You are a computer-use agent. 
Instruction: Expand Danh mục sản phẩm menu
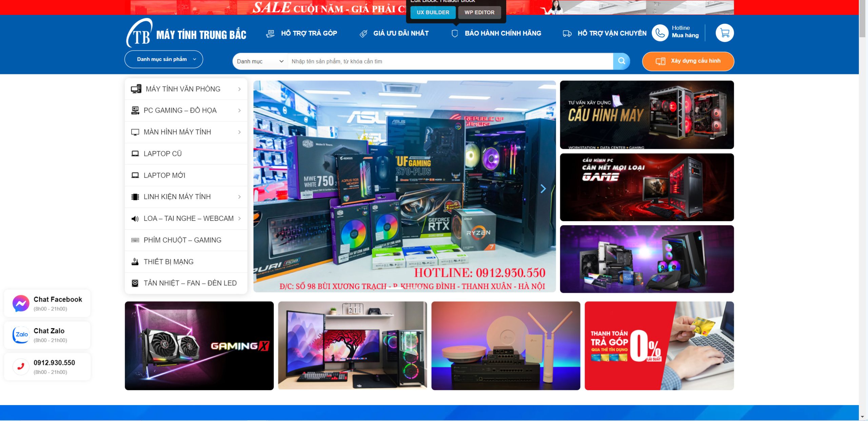(163, 59)
